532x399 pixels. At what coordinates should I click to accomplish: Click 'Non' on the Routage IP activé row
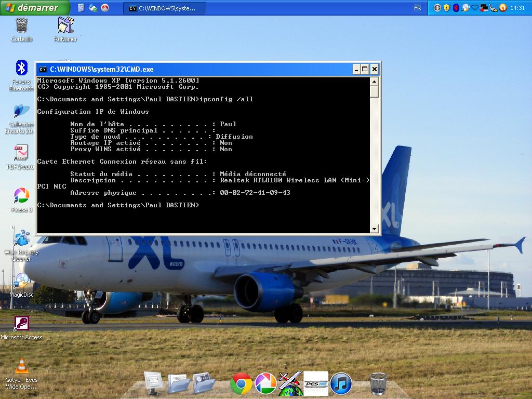pos(226,143)
